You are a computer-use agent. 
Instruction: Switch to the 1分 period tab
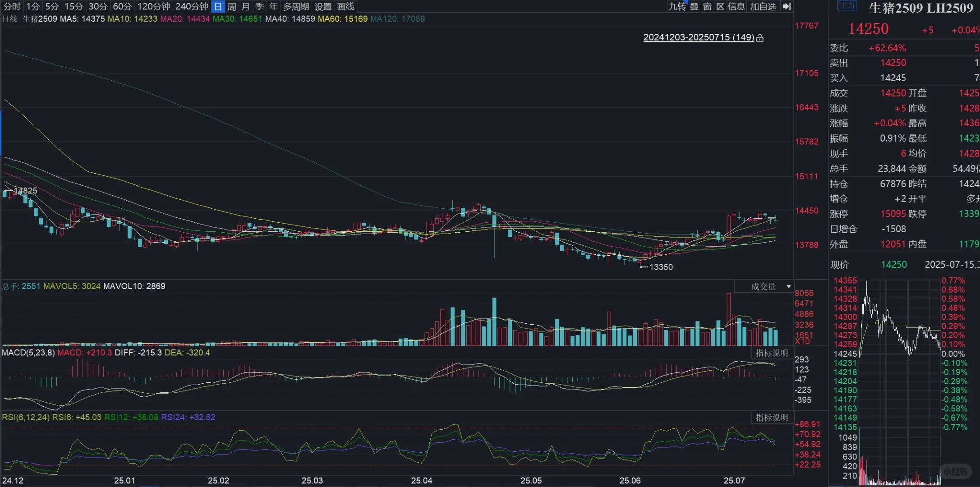point(33,6)
